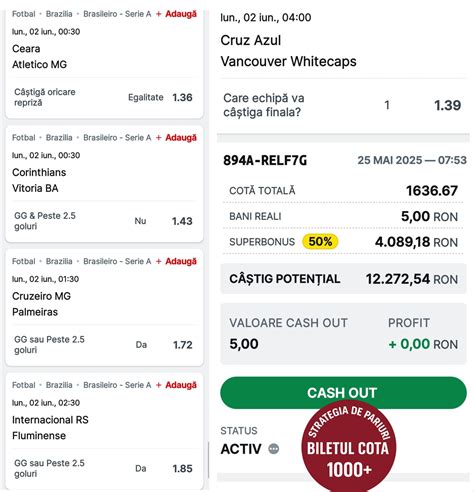Click ticket code 894A-RELF7G
This screenshot has width=474, height=492.
click(265, 160)
